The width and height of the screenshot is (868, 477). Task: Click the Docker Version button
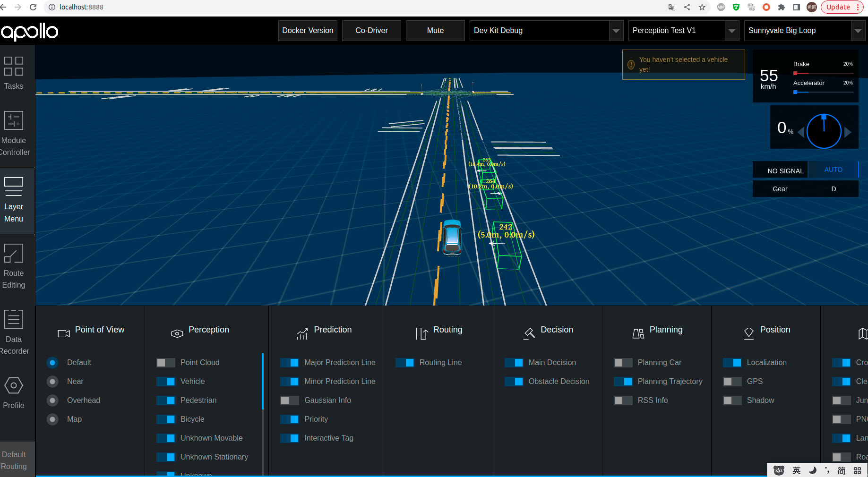pyautogui.click(x=308, y=31)
